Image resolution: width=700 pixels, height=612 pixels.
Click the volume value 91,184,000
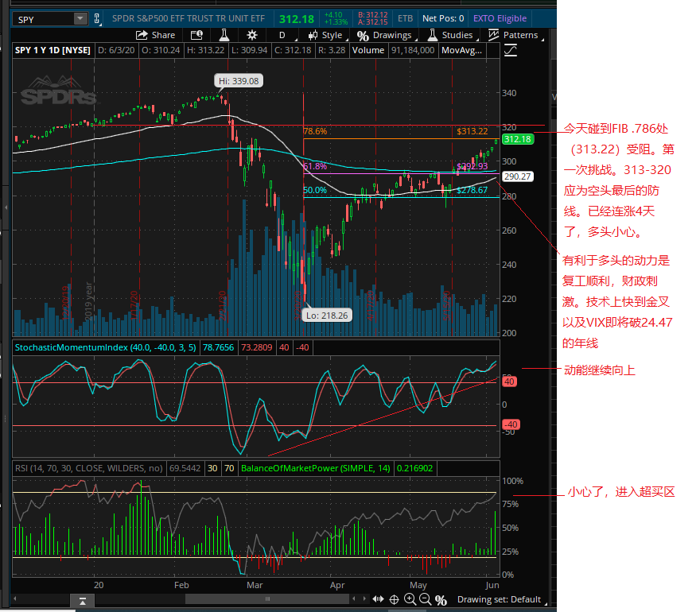(x=413, y=50)
